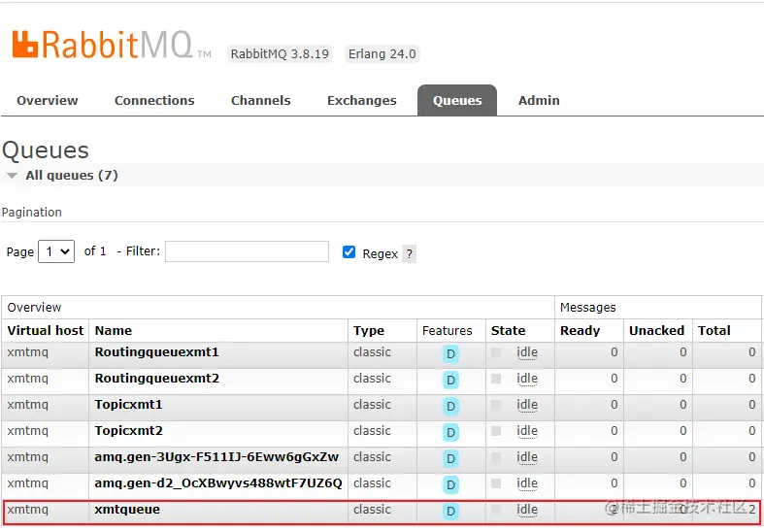Sort by the Name column header
Viewport: 764px width, 532px height.
(114, 331)
